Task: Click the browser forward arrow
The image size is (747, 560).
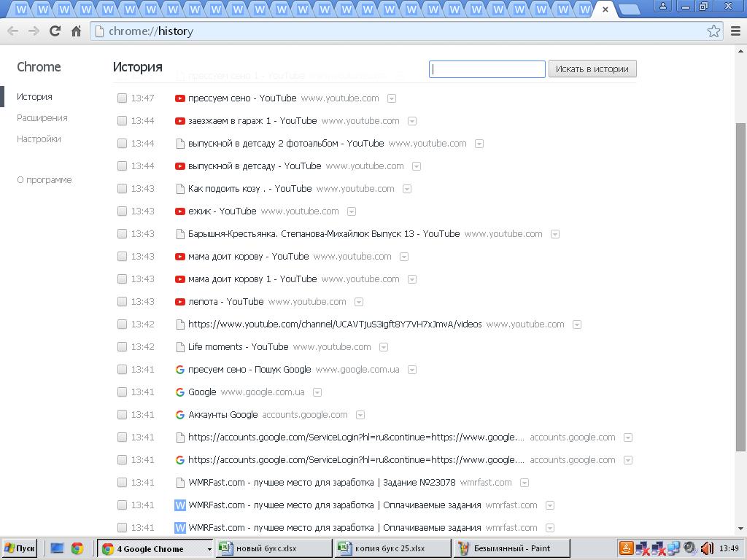Action: tap(34, 31)
